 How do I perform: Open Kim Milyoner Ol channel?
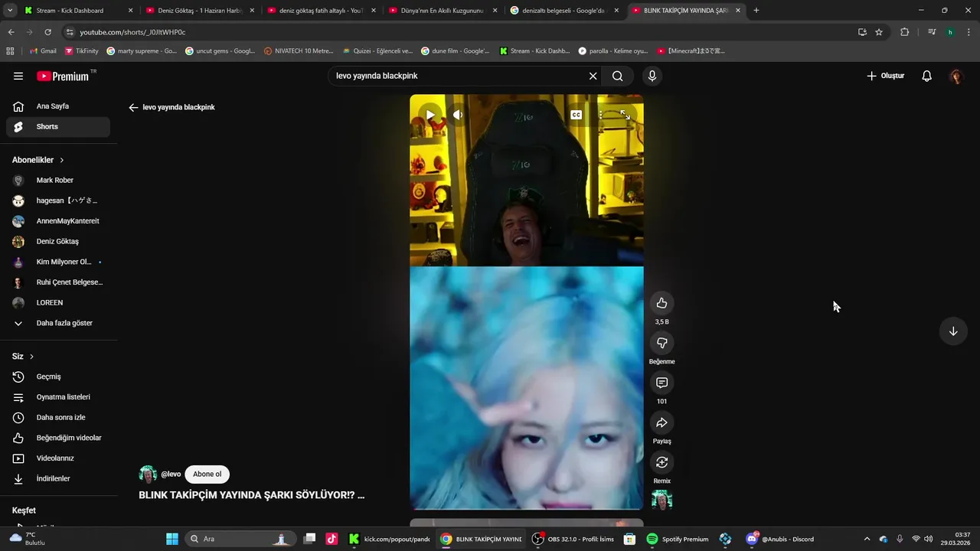(58, 262)
